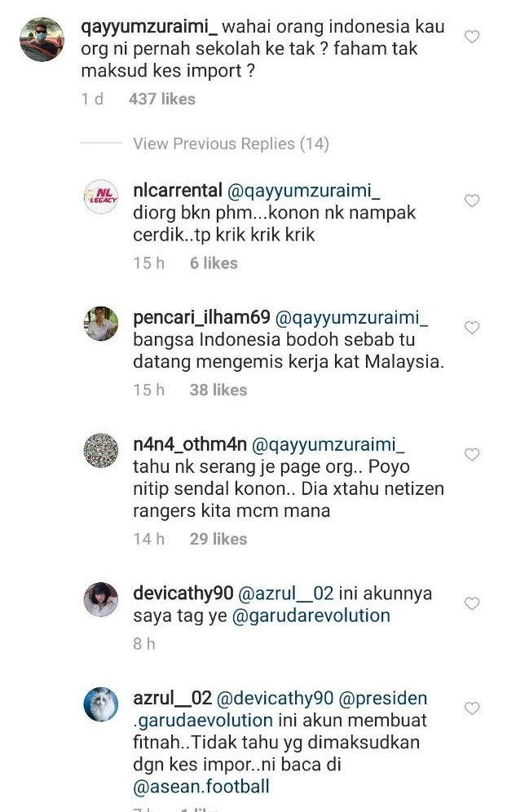This screenshot has width=507, height=812.
Task: Open nlcarrental NL Legacy avatar
Action: point(101,196)
